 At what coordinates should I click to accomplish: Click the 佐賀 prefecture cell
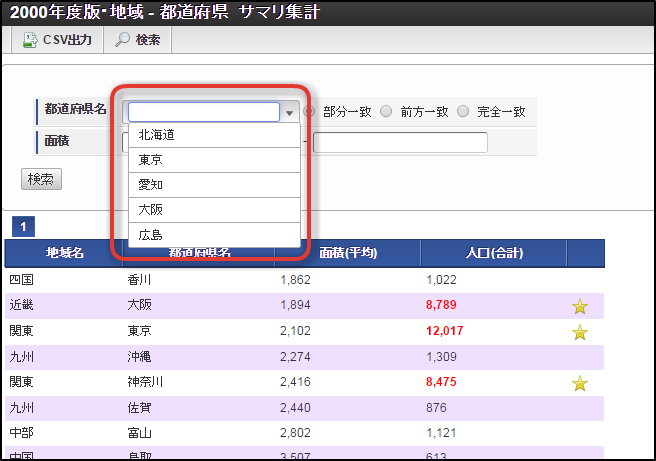(139, 408)
